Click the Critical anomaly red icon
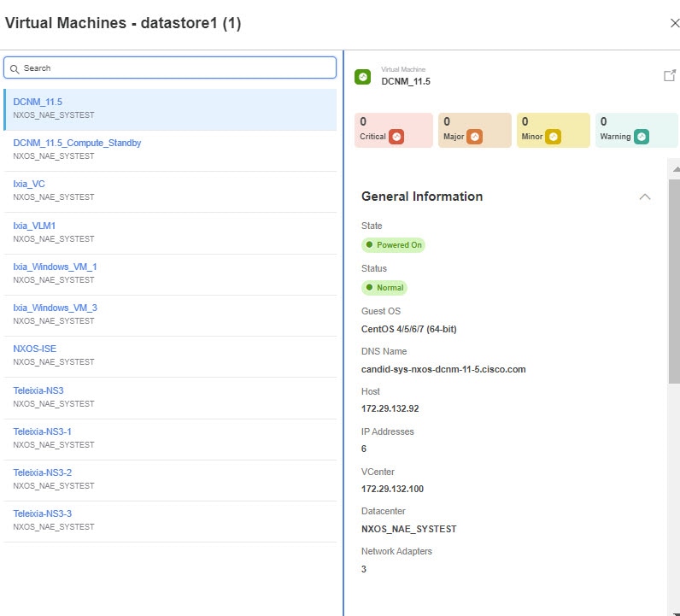 pos(396,137)
